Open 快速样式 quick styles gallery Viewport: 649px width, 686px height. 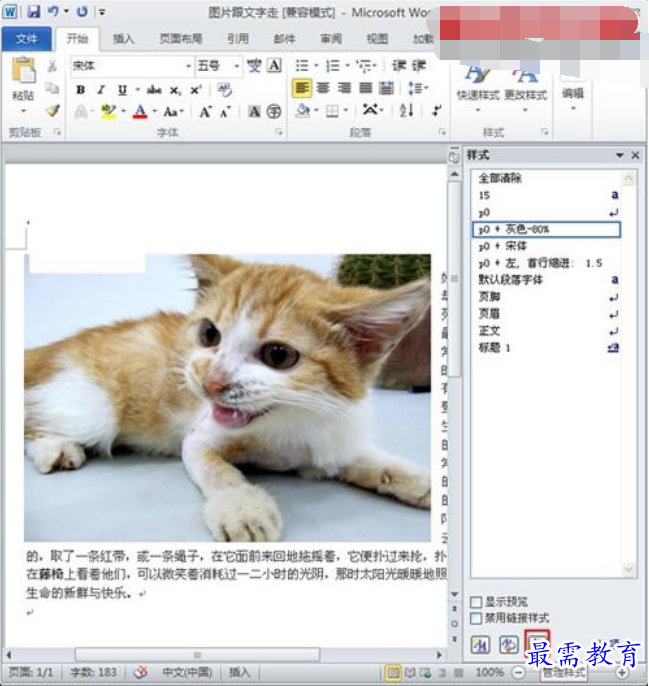click(478, 88)
